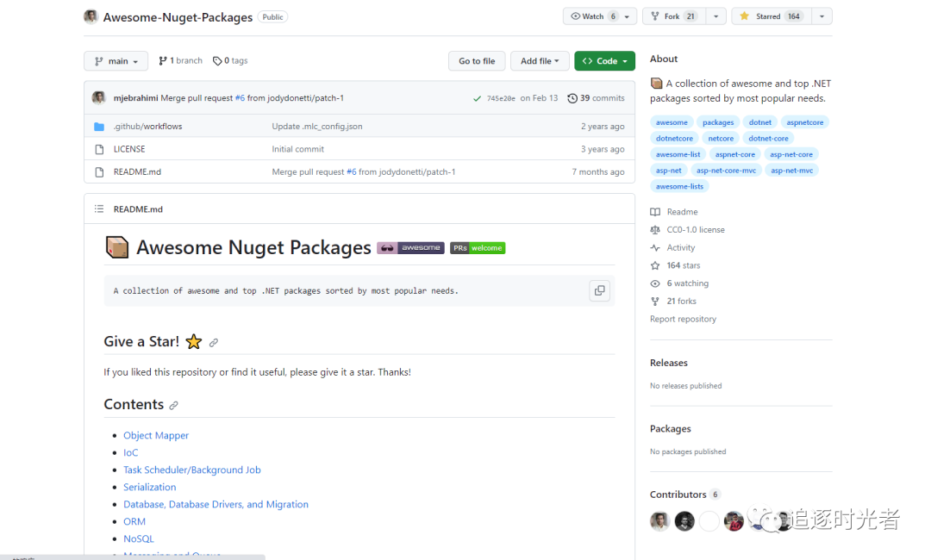Click the PRs welcome badge
The height and width of the screenshot is (560, 931).
478,248
